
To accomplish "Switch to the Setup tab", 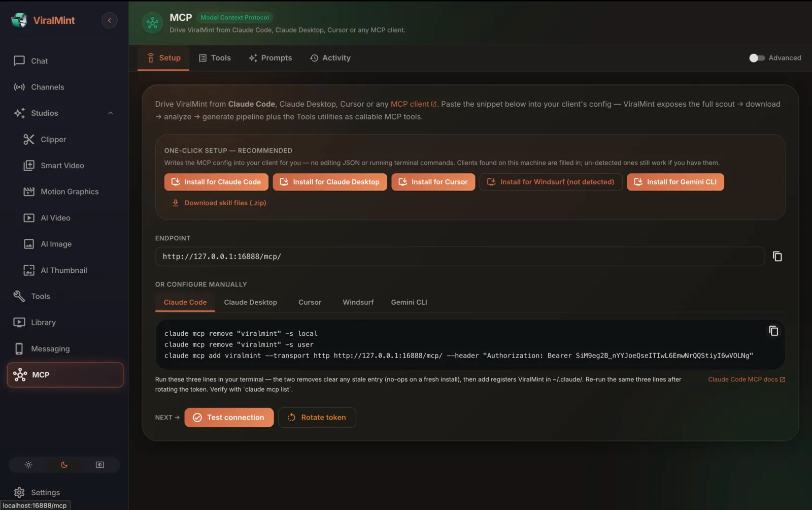I will [x=163, y=58].
